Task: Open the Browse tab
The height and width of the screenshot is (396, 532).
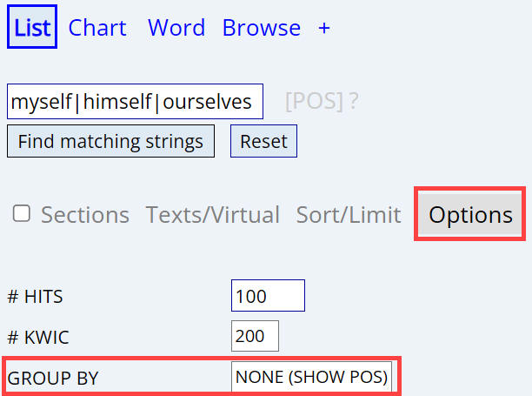Action: (262, 27)
